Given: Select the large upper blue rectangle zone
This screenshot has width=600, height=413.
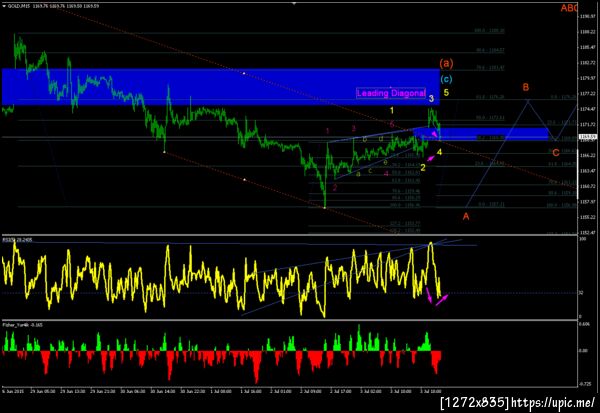Looking at the screenshot, I should 221,87.
